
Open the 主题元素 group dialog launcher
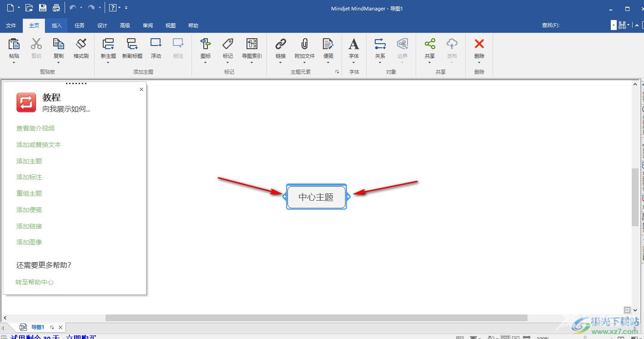point(337,72)
